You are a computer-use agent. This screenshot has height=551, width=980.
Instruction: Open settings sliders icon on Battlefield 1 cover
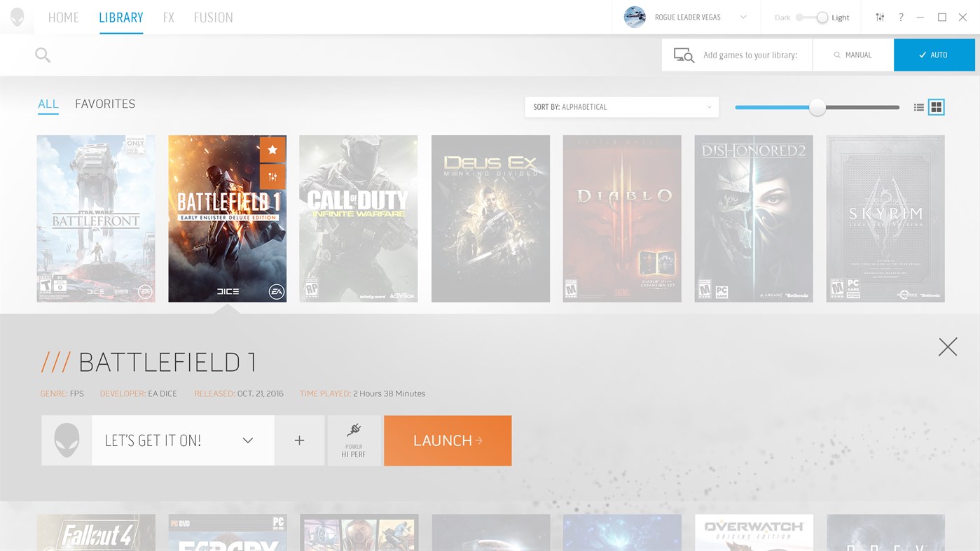pyautogui.click(x=272, y=176)
